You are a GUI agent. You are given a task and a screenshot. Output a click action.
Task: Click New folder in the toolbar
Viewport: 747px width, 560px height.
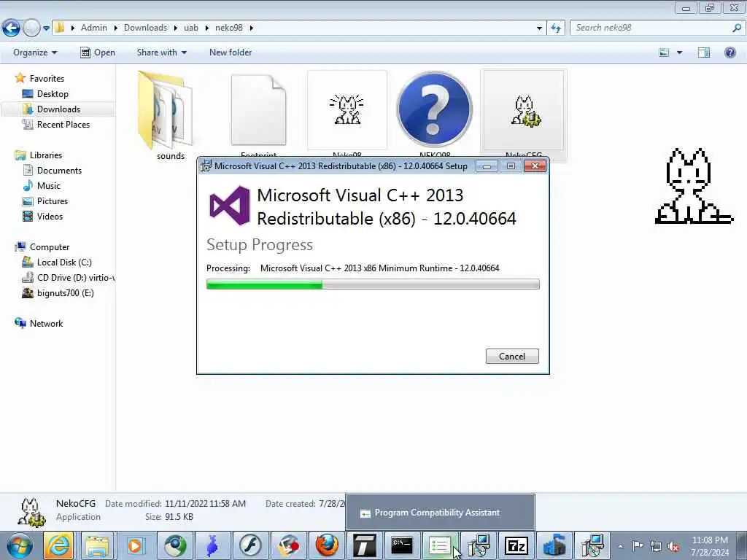[x=231, y=52]
